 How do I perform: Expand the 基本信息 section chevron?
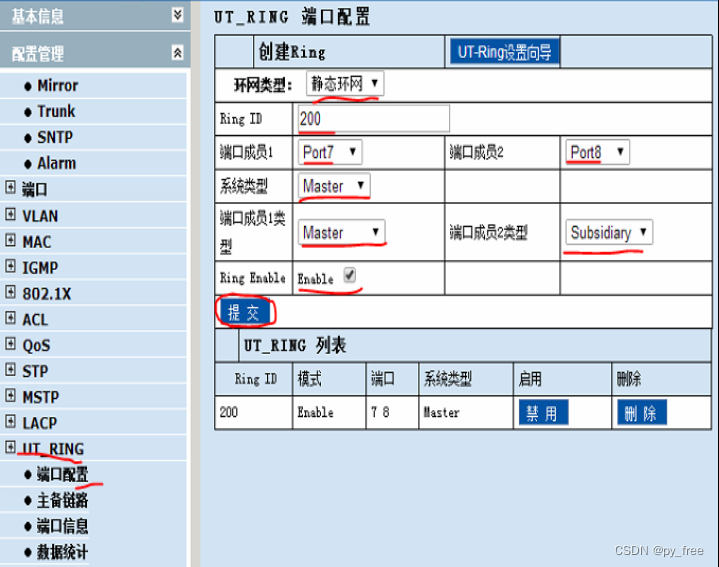(177, 15)
